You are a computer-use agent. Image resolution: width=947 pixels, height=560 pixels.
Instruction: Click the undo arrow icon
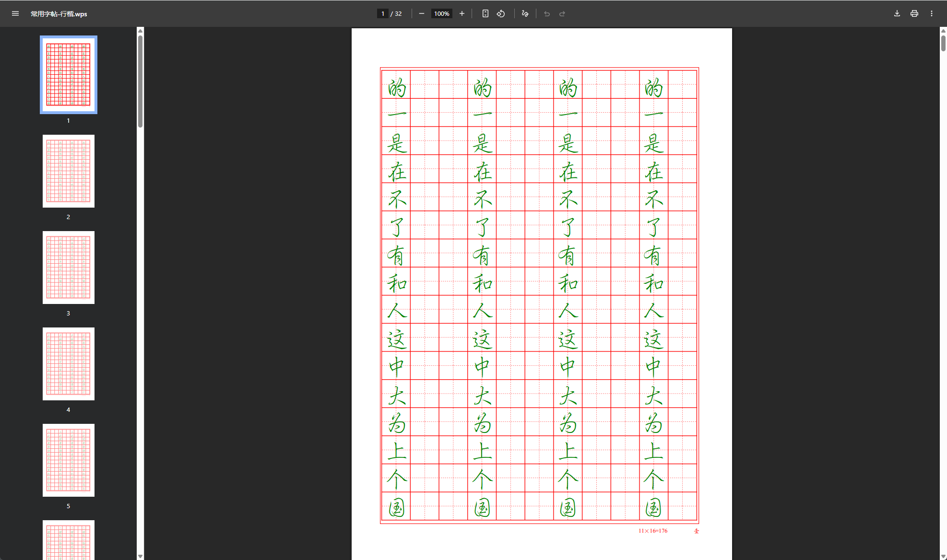point(547,14)
